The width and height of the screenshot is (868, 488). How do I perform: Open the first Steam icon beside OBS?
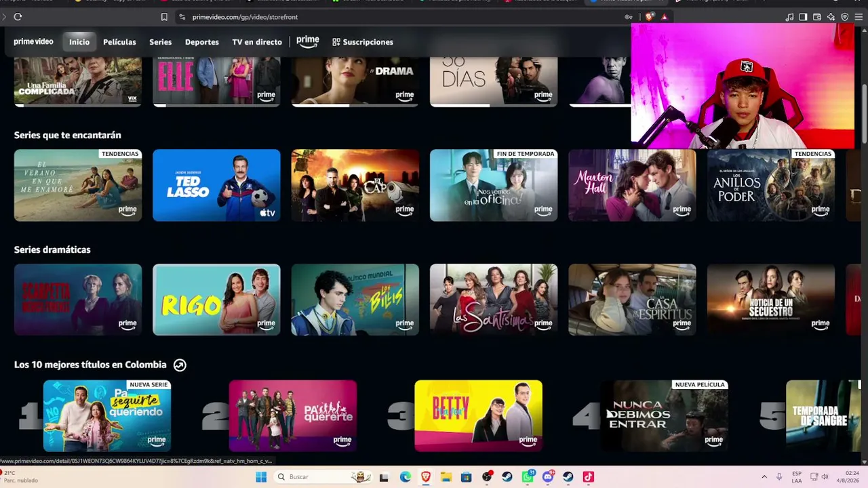(507, 477)
